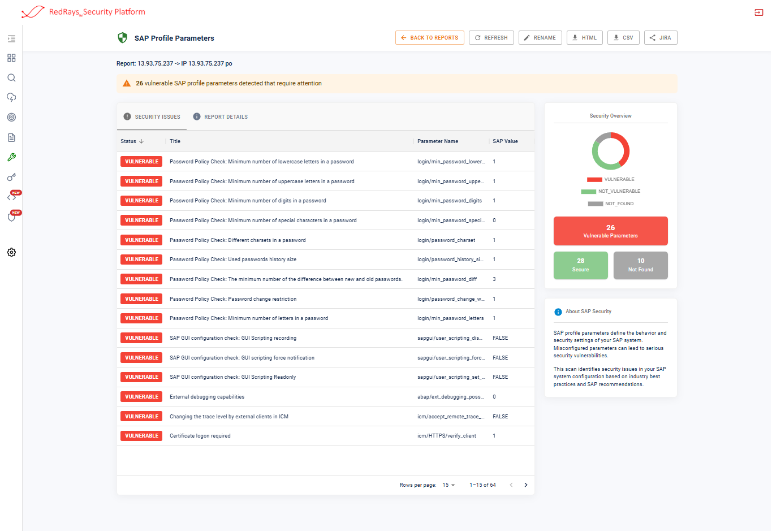
Task: Select the lowercase letters password policy row
Action: click(326, 162)
